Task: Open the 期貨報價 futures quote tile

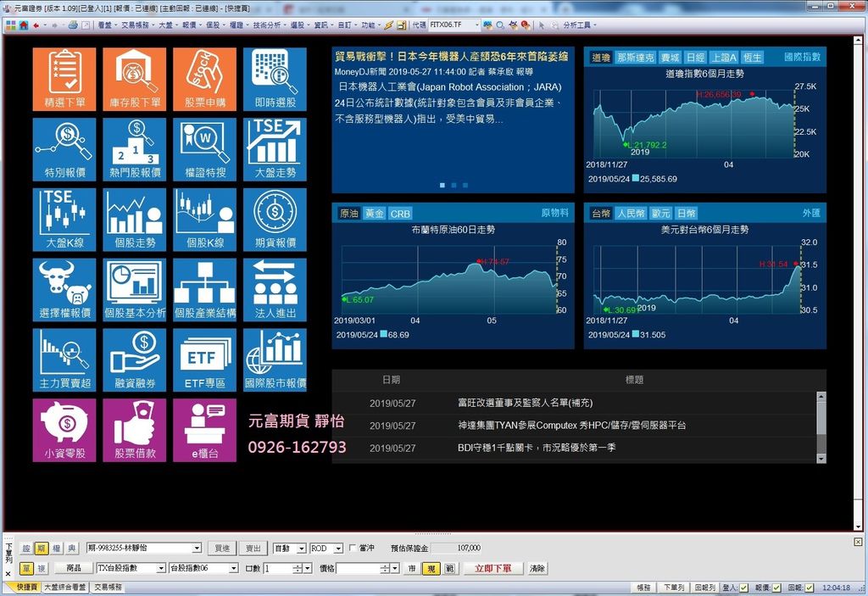Action: (x=275, y=220)
